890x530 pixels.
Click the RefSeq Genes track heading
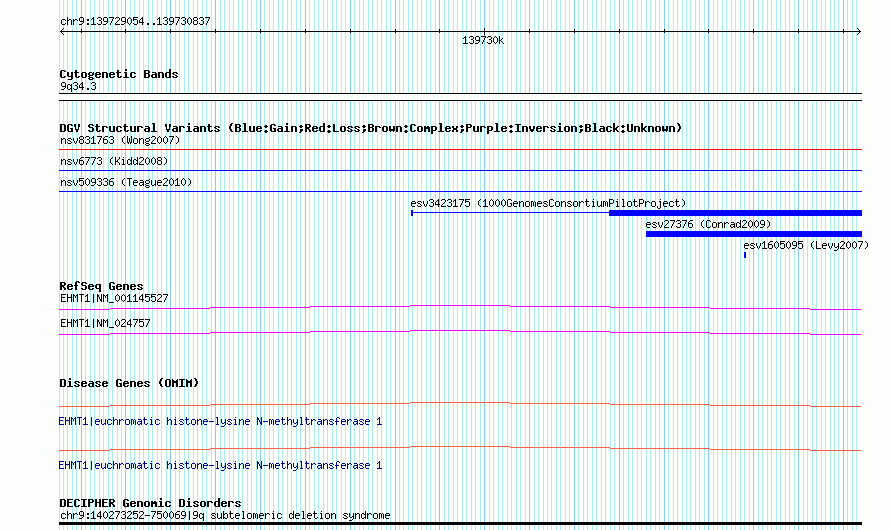tap(101, 286)
